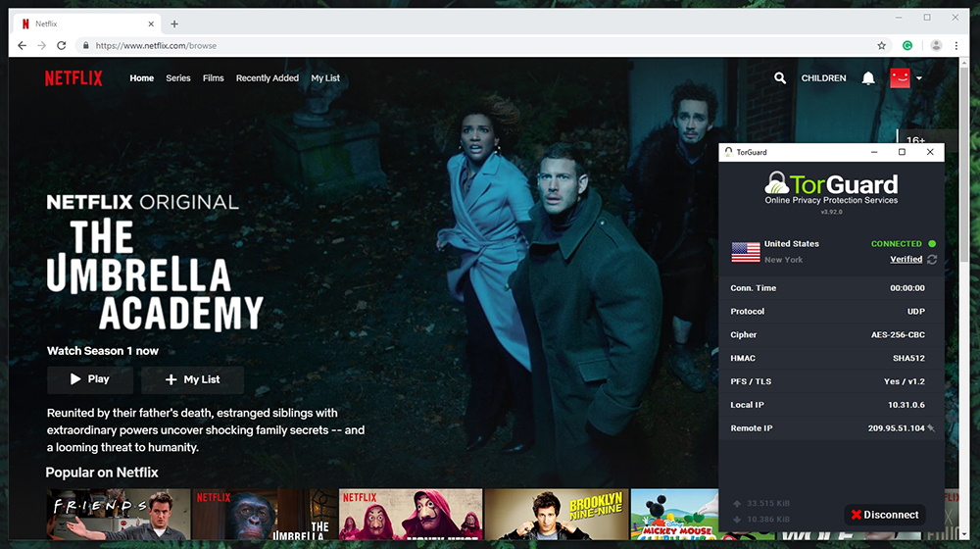
Task: Click the Remote IP value 209.95.51.104
Action: (896, 428)
